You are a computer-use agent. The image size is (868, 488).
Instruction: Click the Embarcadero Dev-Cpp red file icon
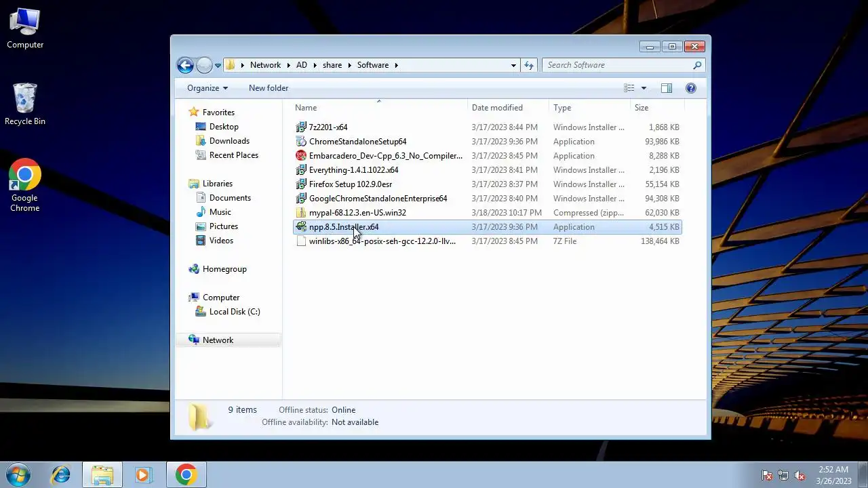(301, 156)
